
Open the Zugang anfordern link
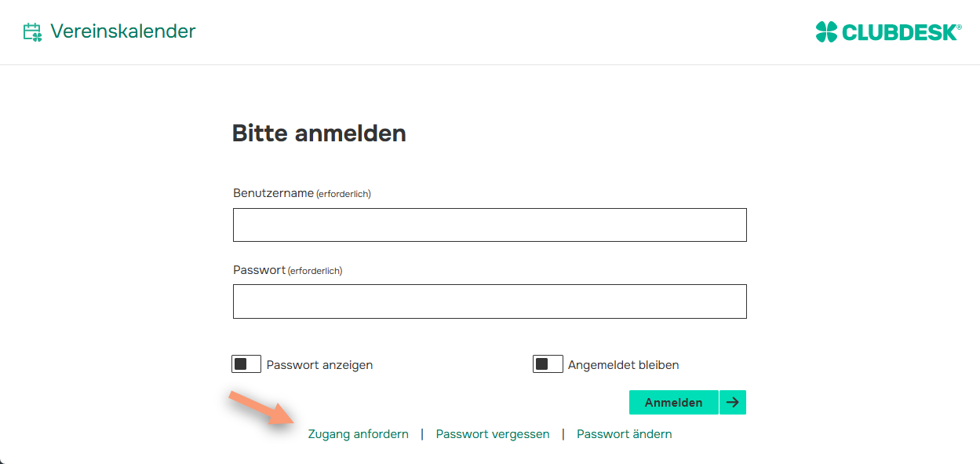(358, 433)
